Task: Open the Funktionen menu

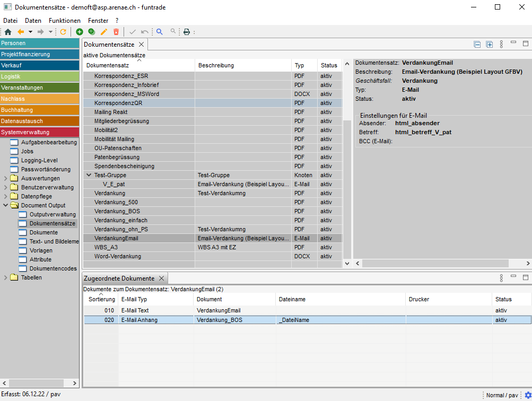Action: (65, 20)
